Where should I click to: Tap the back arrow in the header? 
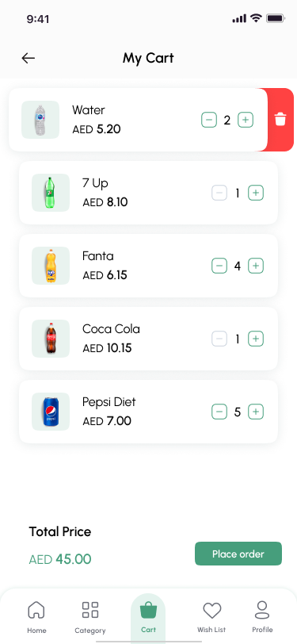pos(29,59)
